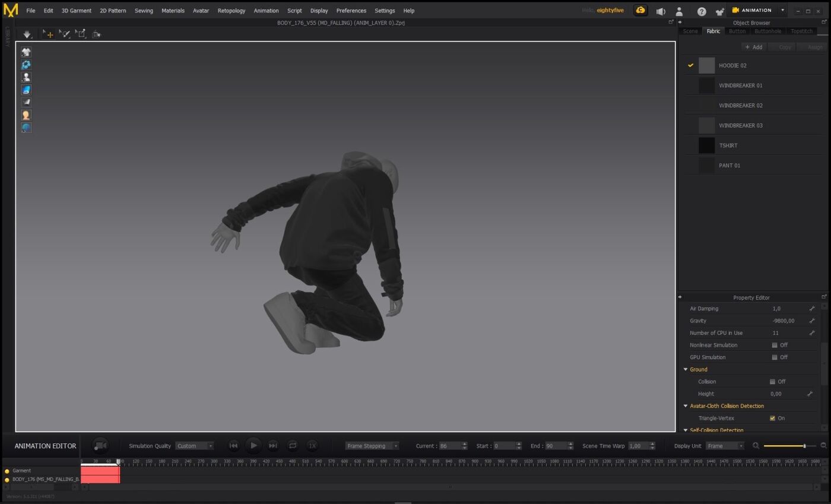This screenshot has width=831, height=504.
Task: Click the Gravity wrench icon
Action: (812, 321)
